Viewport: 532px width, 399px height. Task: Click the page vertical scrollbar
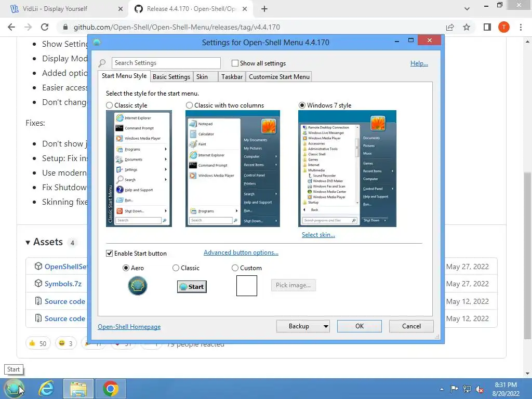pos(527,255)
